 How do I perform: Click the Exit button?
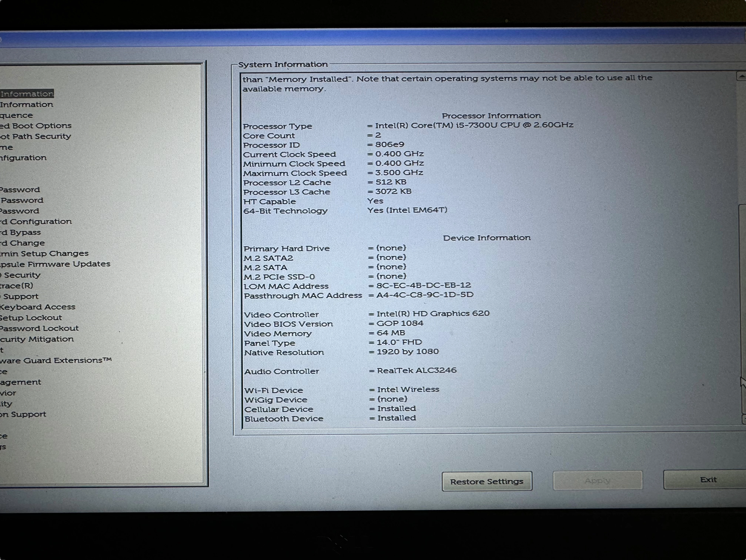click(x=708, y=479)
